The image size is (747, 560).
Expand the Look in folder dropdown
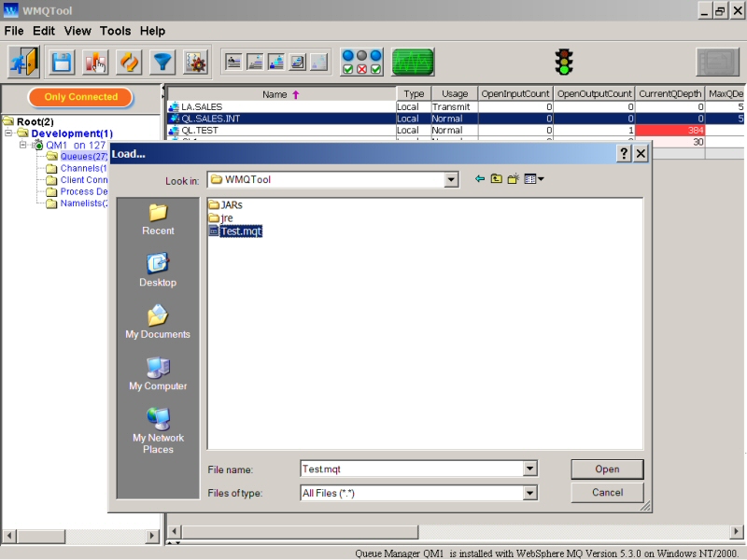coord(451,179)
